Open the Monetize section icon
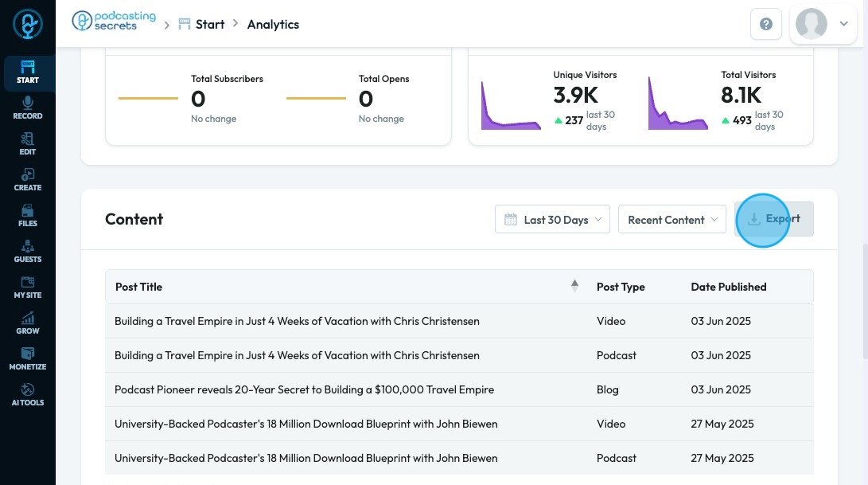This screenshot has width=868, height=485. pyautogui.click(x=28, y=358)
